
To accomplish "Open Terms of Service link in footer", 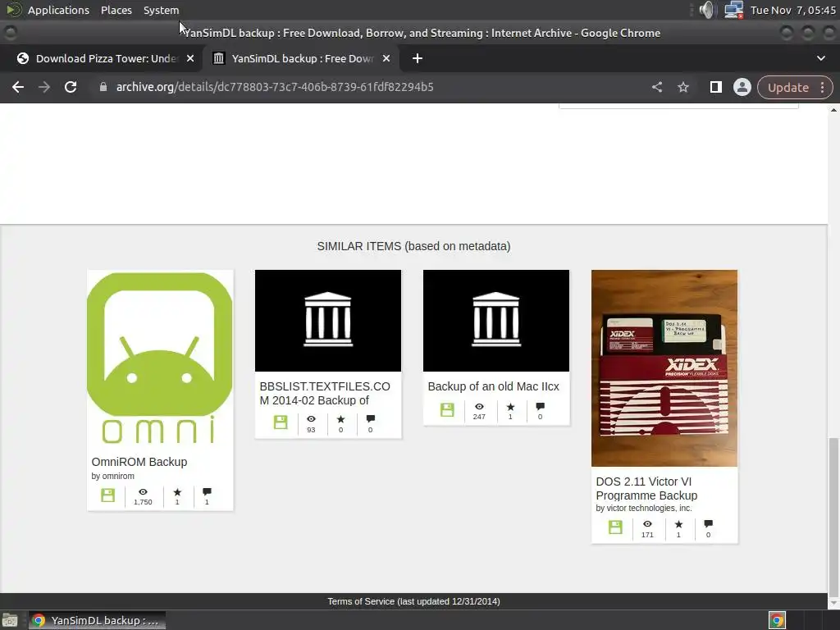I will (x=413, y=601).
